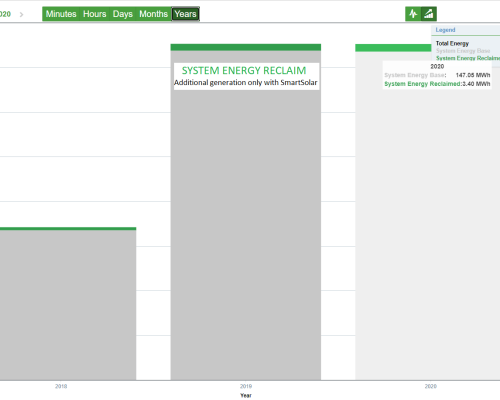Open the Days view tab

(x=123, y=14)
